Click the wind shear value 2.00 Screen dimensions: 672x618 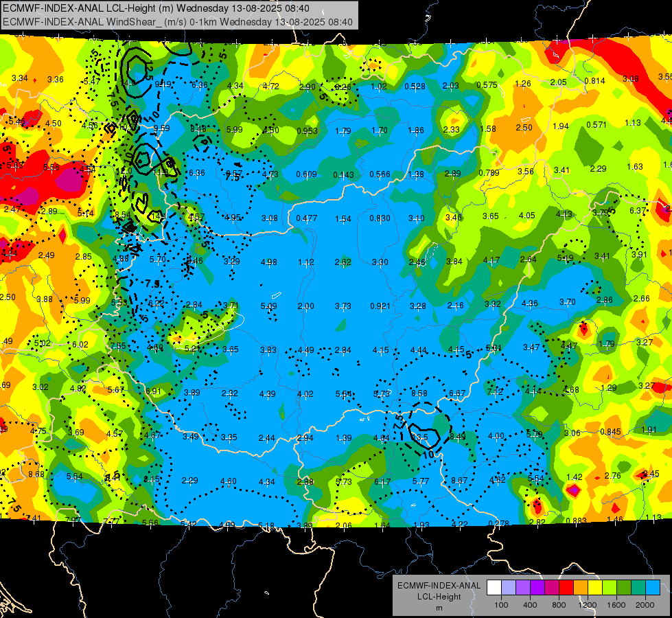305,306
